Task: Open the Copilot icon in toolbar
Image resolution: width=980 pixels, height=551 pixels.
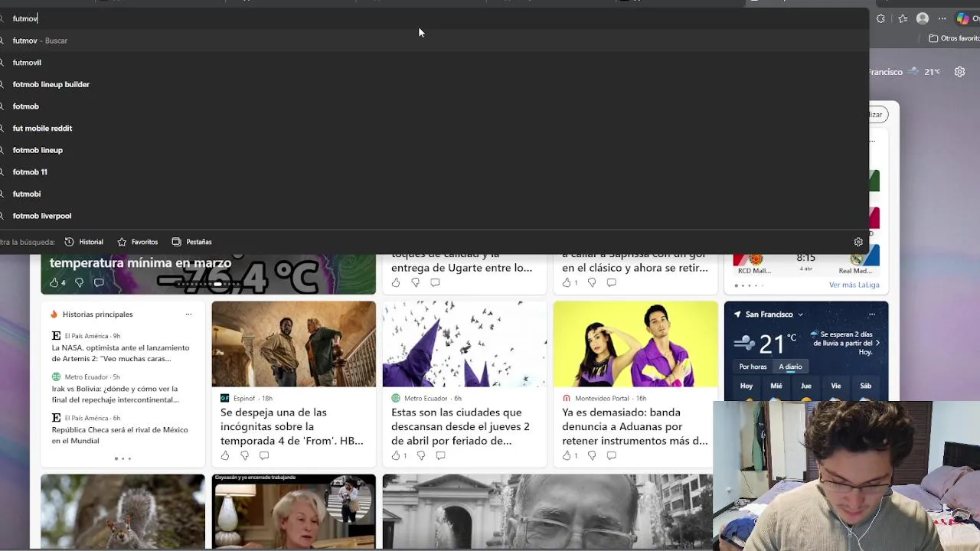Action: (963, 18)
